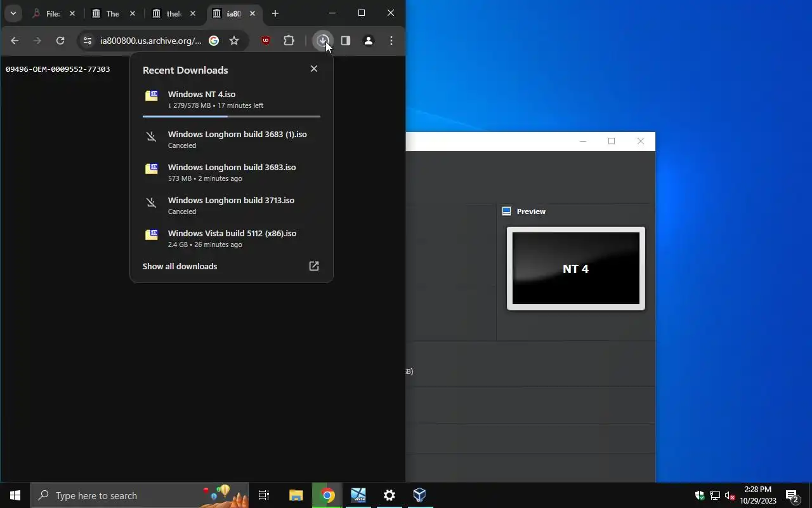Open Task View on the taskbar
The height and width of the screenshot is (508, 812).
coord(264,495)
